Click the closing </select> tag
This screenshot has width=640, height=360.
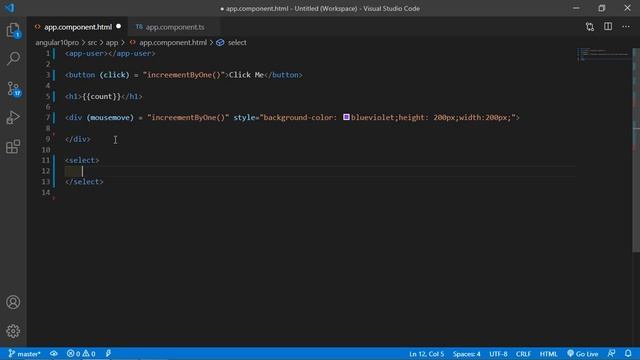click(x=84, y=182)
